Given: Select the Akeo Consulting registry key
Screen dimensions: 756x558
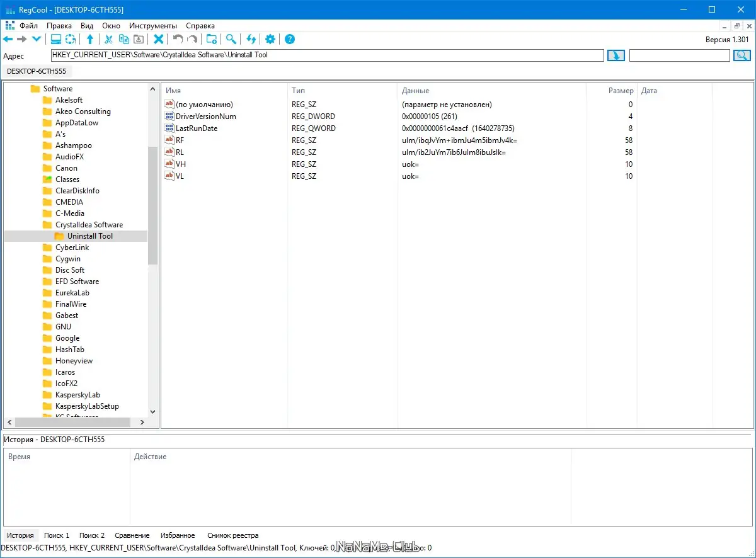Looking at the screenshot, I should pyautogui.click(x=83, y=111).
